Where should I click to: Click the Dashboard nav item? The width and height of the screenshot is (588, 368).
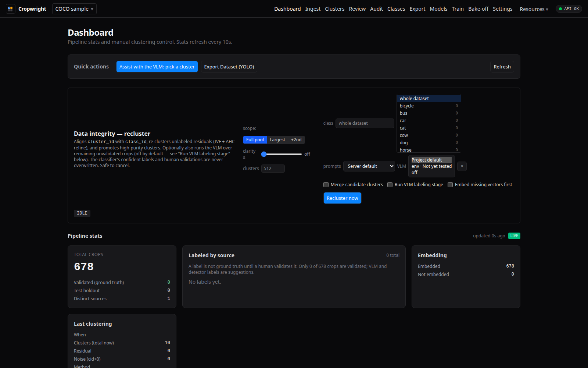pos(287,9)
